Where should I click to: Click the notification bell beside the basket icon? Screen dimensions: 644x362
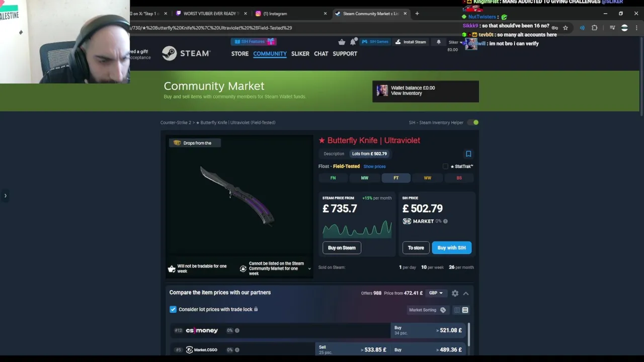tap(353, 42)
